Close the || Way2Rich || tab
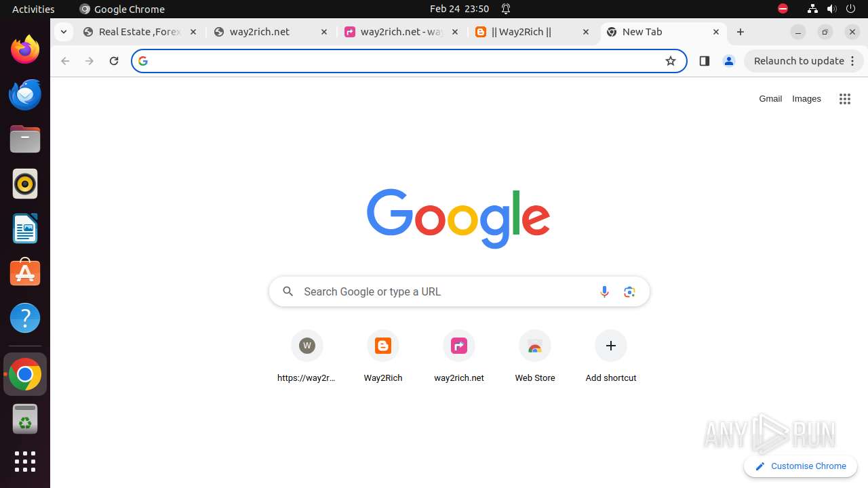Image resolution: width=868 pixels, height=488 pixels. coord(586,32)
